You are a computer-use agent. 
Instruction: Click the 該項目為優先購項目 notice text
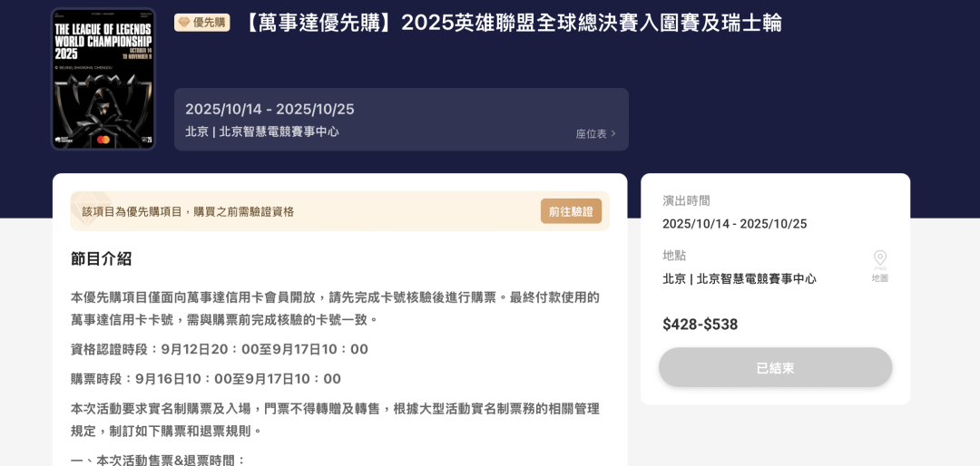188,211
